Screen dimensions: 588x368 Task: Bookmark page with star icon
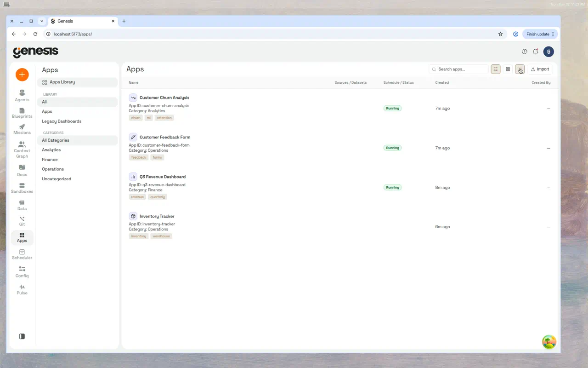tap(500, 34)
